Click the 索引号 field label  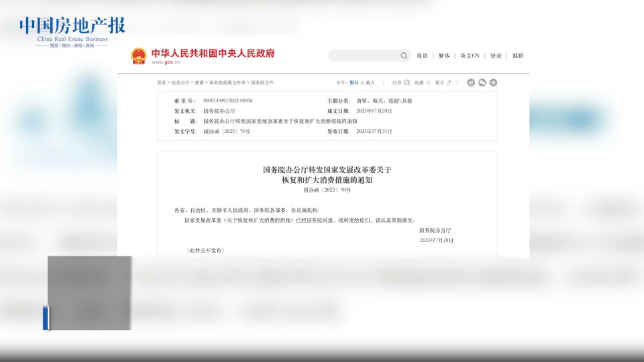185,101
